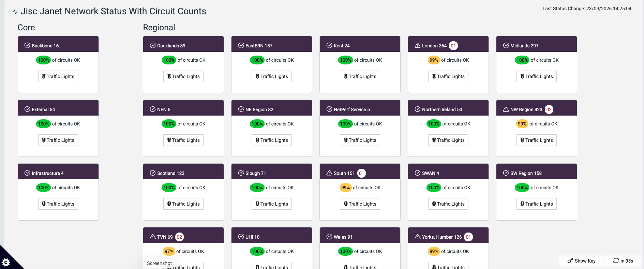Open Traffic Lights for Infrastructure

point(58,204)
